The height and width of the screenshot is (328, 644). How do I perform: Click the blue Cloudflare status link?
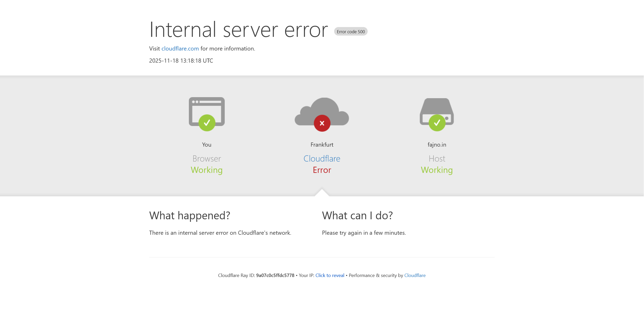[322, 159]
